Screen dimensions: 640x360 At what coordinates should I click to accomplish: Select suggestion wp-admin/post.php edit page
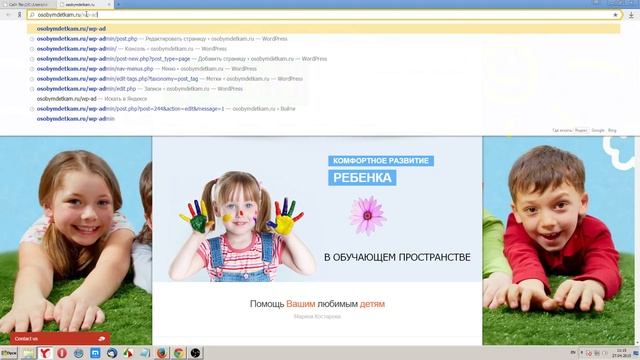click(x=323, y=39)
